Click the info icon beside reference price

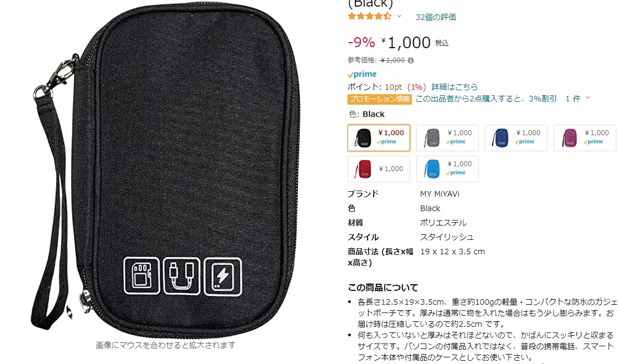click(411, 60)
